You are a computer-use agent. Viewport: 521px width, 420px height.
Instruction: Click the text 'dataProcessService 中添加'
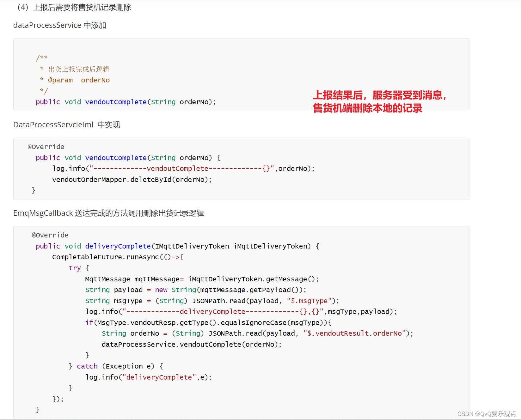click(x=60, y=25)
